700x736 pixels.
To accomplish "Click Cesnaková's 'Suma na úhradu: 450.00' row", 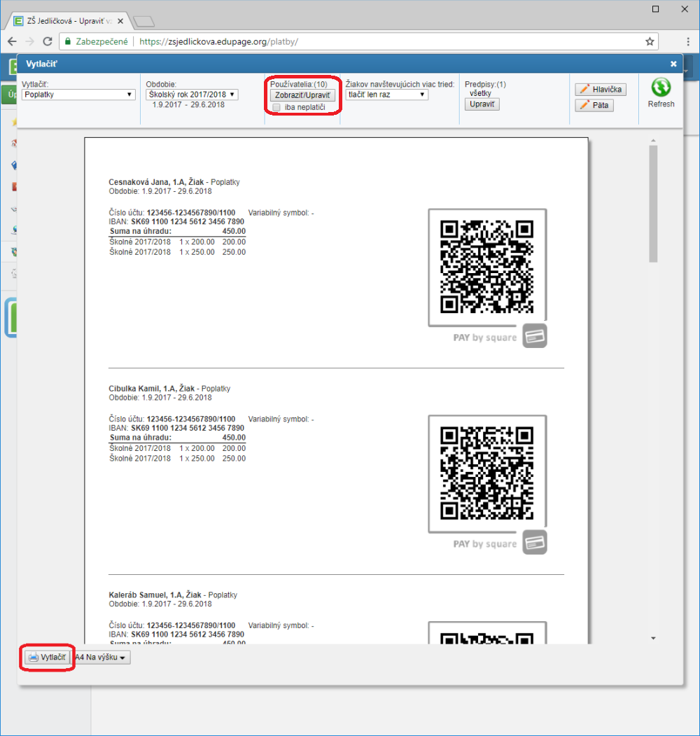I will click(177, 231).
